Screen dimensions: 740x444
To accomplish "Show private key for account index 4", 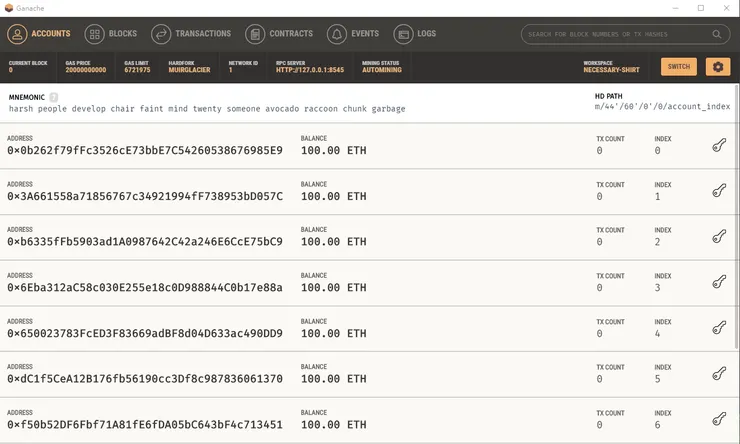I will (x=719, y=327).
